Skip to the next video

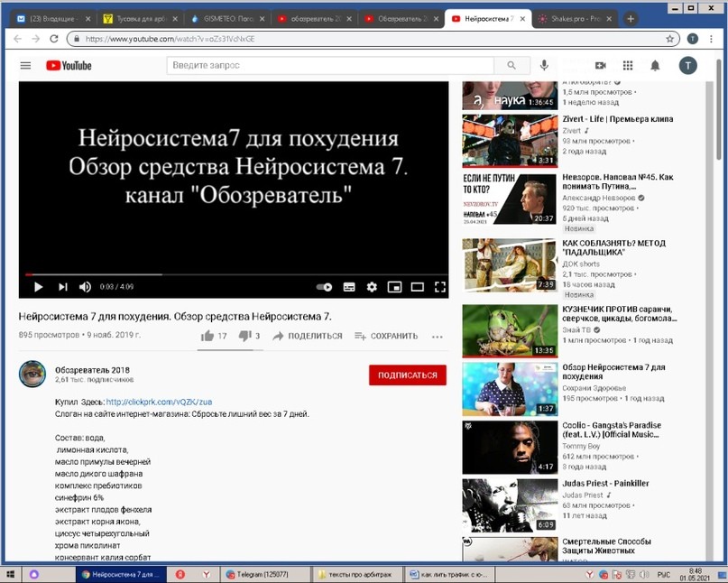click(x=63, y=287)
